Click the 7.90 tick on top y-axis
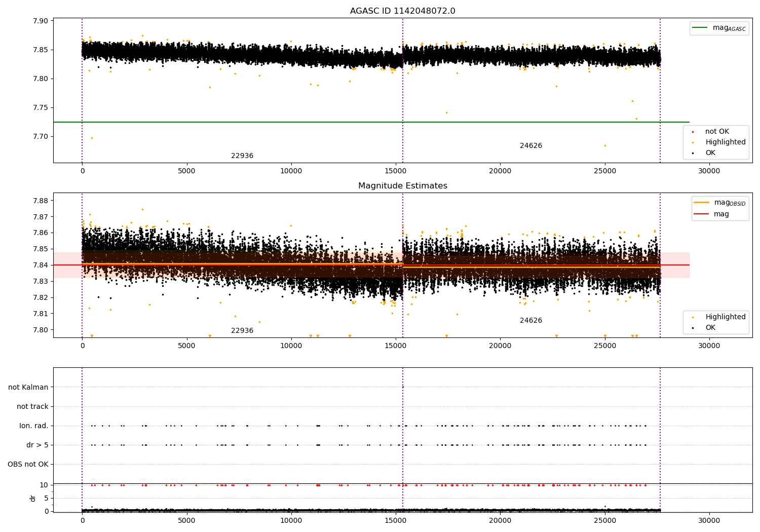This screenshot has height=532, width=760. coord(41,21)
